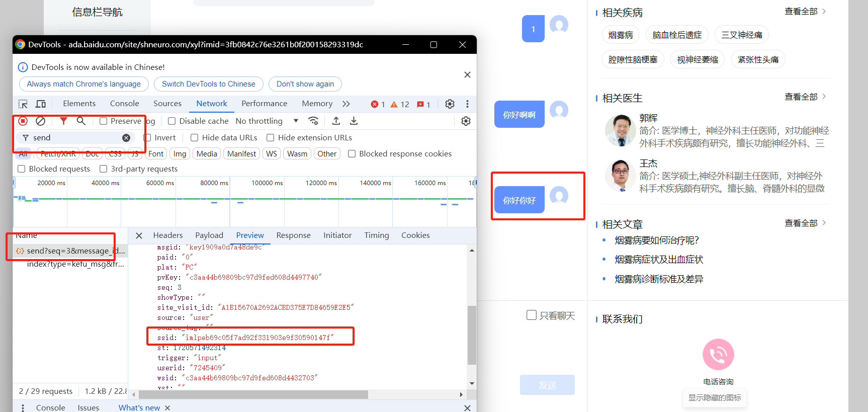Open the 烟雾病 disease tag
868x412 pixels.
point(621,35)
